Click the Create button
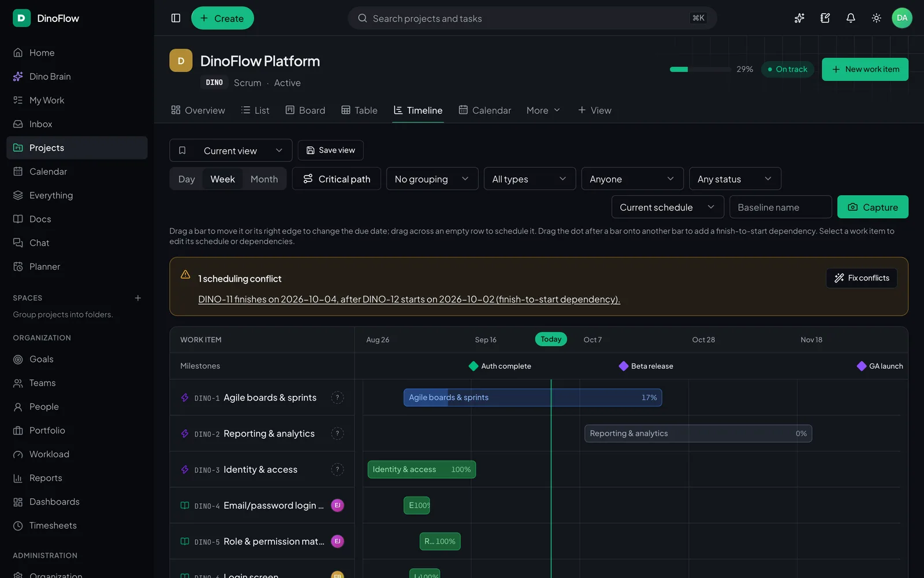This screenshot has height=578, width=924. tap(222, 18)
